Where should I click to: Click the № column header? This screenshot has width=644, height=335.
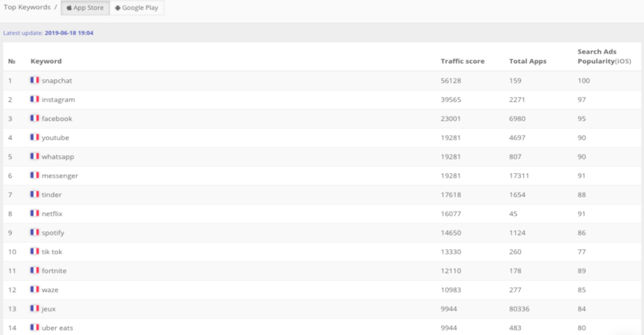11,61
